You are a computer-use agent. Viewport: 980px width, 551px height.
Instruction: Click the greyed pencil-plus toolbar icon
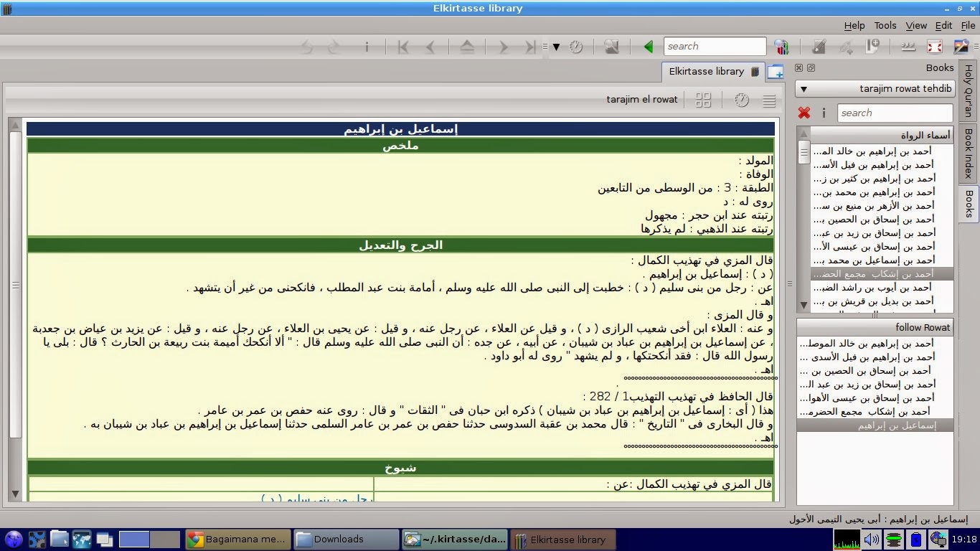pos(847,47)
